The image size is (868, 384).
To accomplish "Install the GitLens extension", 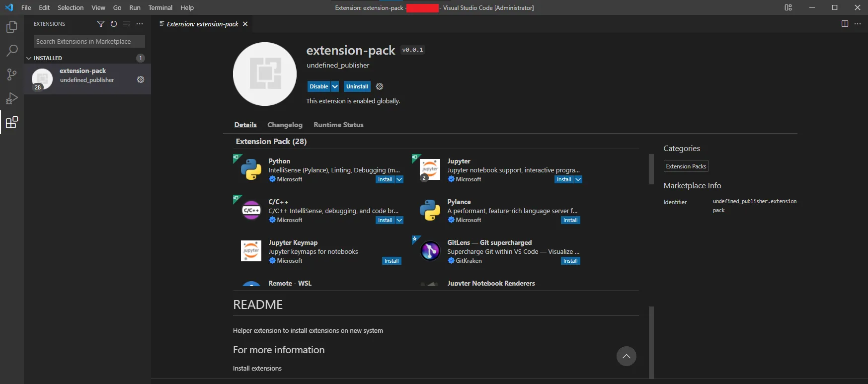I will (x=570, y=261).
